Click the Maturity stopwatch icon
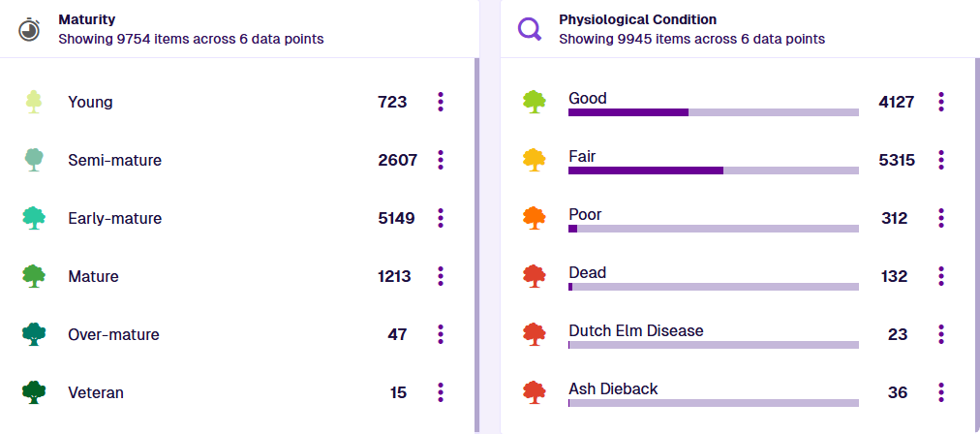The width and height of the screenshot is (980, 434). 30,29
